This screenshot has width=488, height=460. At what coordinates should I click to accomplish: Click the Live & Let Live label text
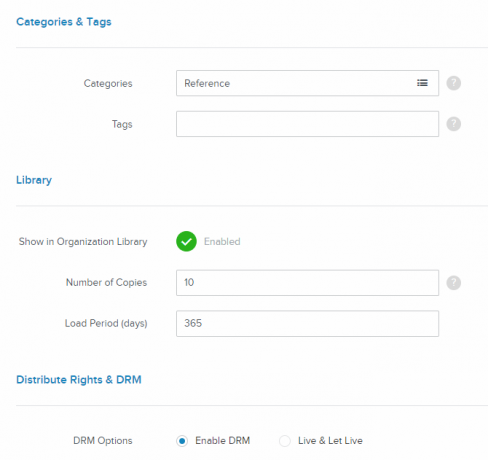point(330,441)
